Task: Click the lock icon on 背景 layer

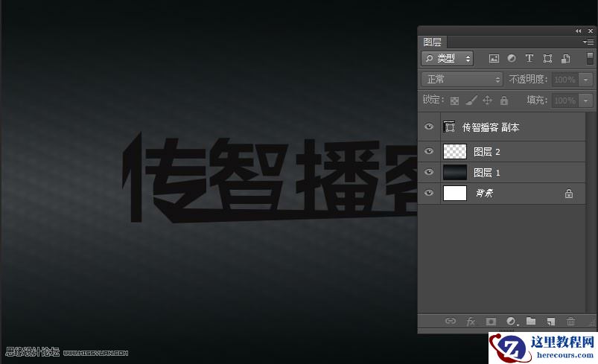Action: pos(569,194)
